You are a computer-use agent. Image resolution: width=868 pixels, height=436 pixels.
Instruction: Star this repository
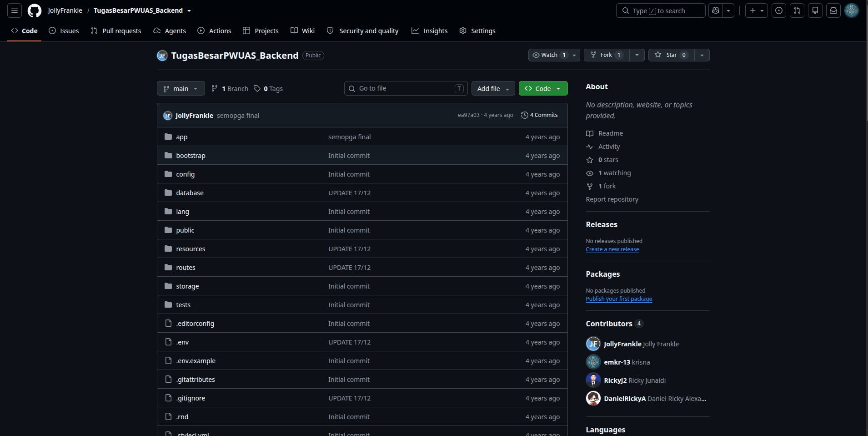[671, 55]
